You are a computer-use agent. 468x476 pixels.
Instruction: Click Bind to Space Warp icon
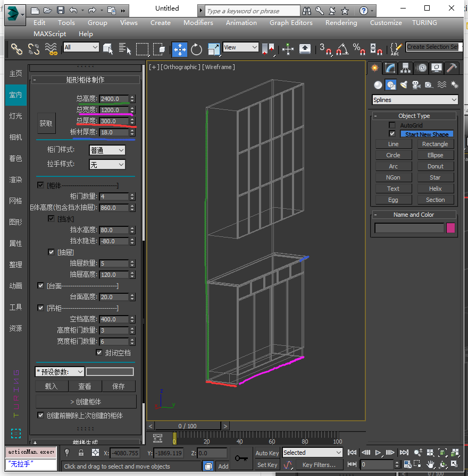coord(51,49)
